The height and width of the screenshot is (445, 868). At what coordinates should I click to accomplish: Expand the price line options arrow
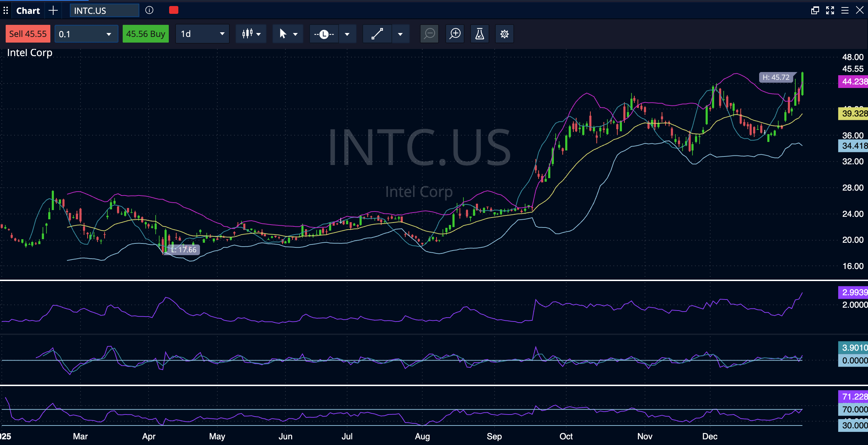coord(347,34)
